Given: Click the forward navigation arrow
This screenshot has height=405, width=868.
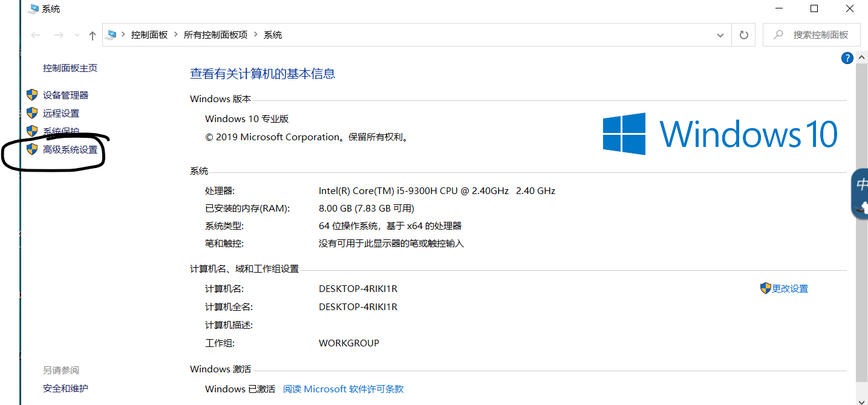Looking at the screenshot, I should click(59, 35).
